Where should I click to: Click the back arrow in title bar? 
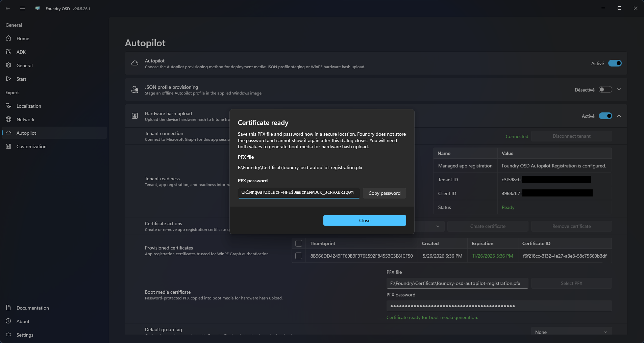tap(8, 8)
